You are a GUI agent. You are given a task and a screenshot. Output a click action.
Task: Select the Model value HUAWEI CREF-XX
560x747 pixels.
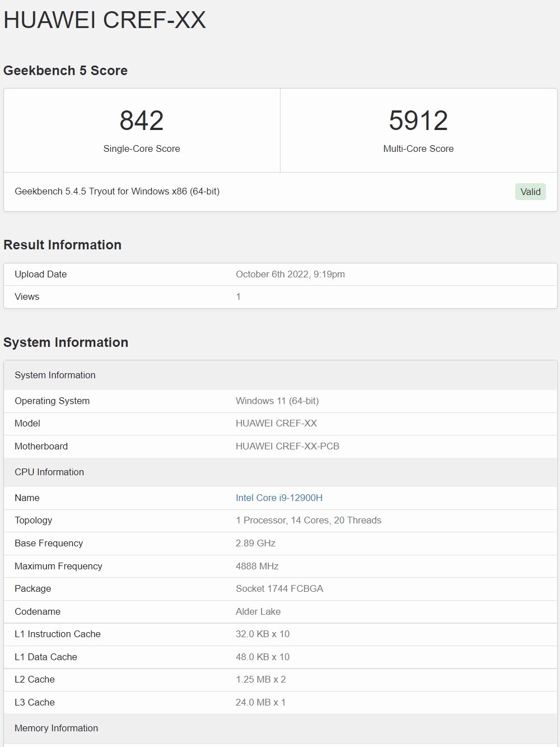(276, 423)
